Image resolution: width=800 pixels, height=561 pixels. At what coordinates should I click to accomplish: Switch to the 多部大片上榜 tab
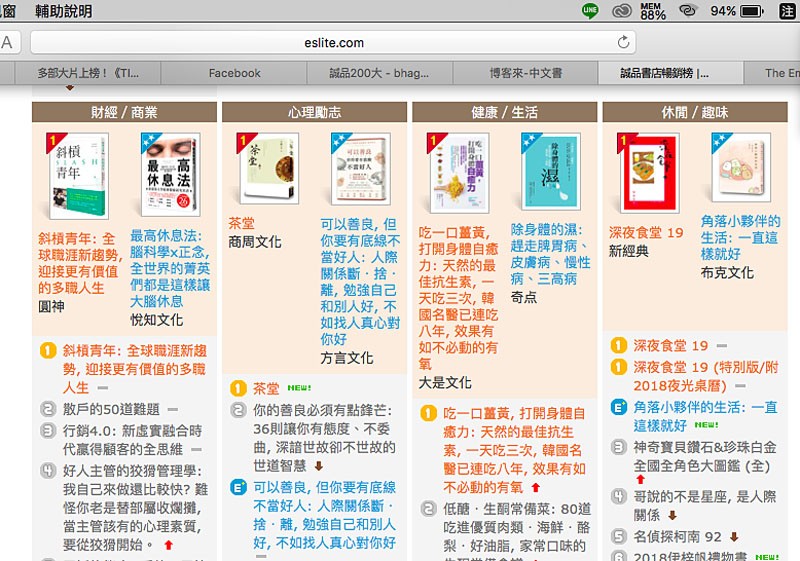(x=88, y=73)
